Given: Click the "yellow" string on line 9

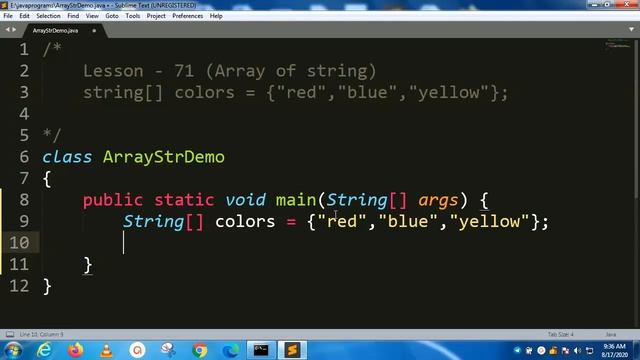Looking at the screenshot, I should coord(490,222).
